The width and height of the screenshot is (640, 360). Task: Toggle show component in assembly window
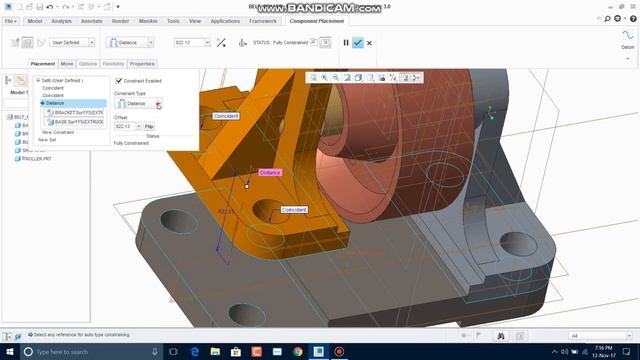point(325,42)
